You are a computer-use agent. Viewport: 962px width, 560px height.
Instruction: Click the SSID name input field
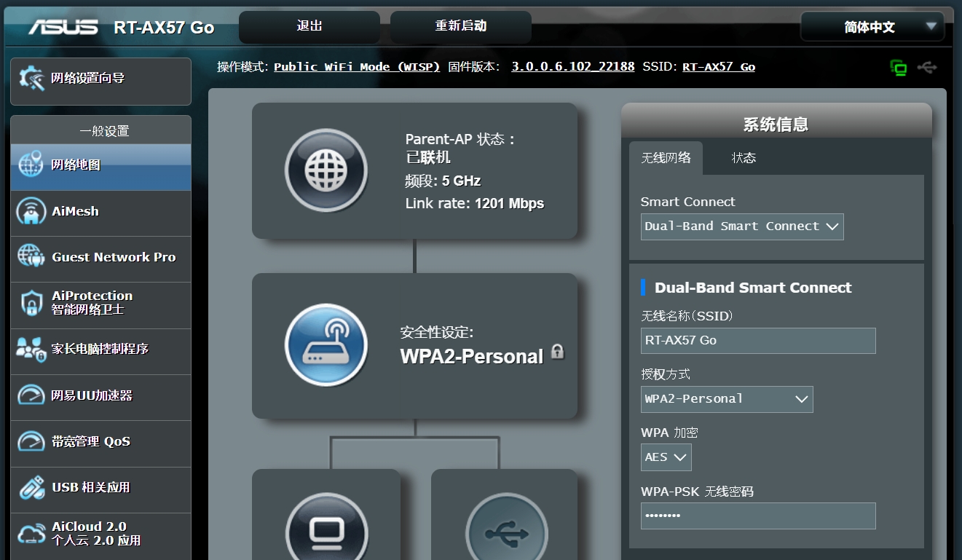coord(758,341)
